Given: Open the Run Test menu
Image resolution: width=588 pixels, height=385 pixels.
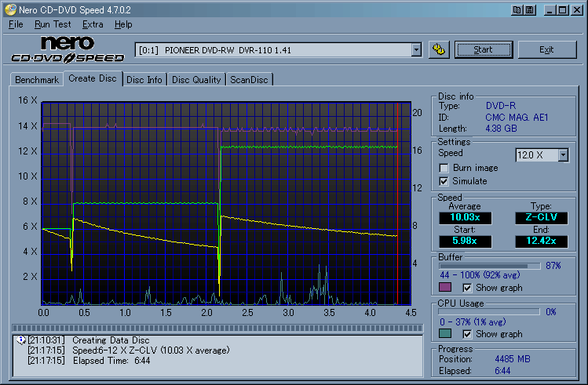Looking at the screenshot, I should tap(53, 24).
